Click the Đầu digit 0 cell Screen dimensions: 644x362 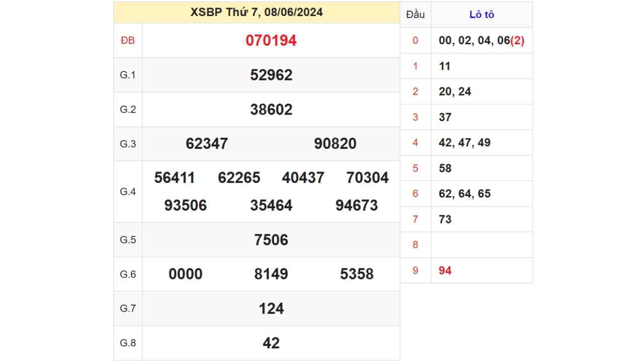pos(416,41)
